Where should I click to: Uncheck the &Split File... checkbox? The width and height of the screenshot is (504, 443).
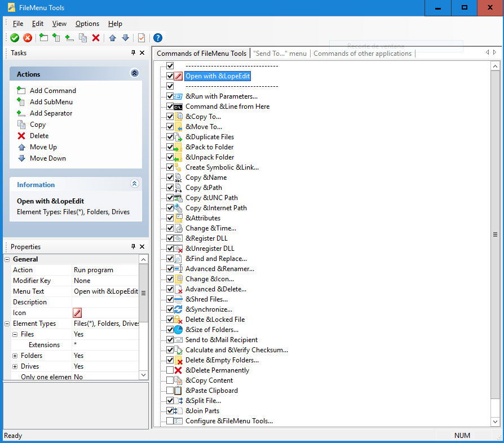pos(170,401)
